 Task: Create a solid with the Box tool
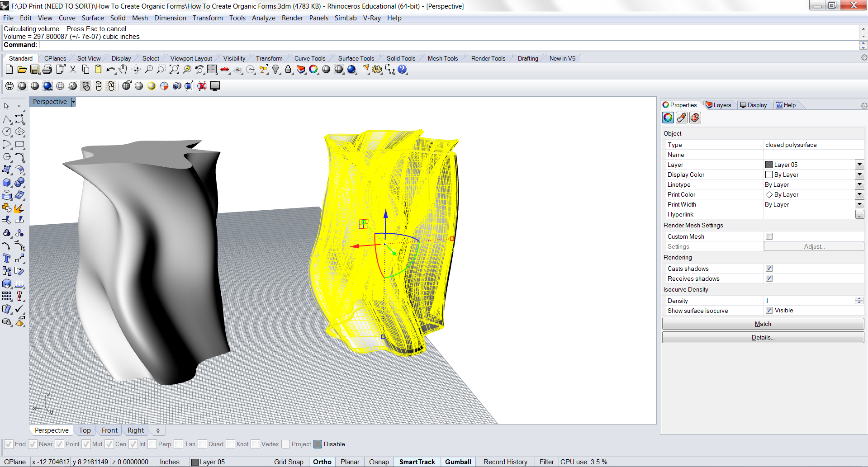tap(6, 183)
